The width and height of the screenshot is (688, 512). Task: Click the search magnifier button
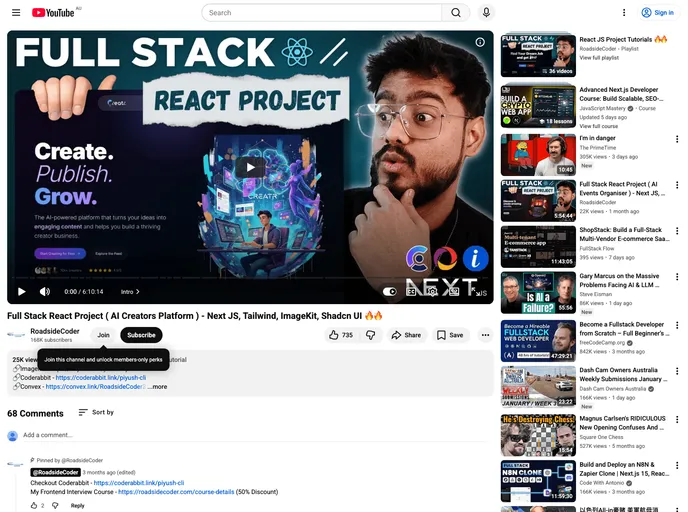[456, 13]
